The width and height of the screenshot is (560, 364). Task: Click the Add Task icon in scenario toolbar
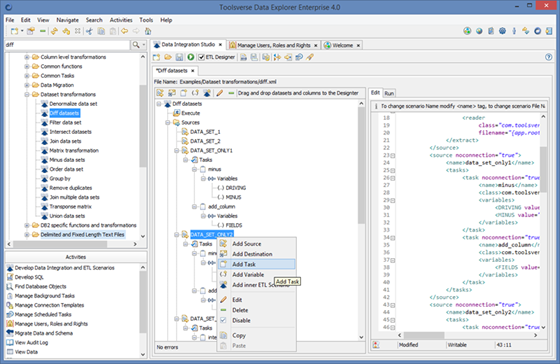click(183, 93)
